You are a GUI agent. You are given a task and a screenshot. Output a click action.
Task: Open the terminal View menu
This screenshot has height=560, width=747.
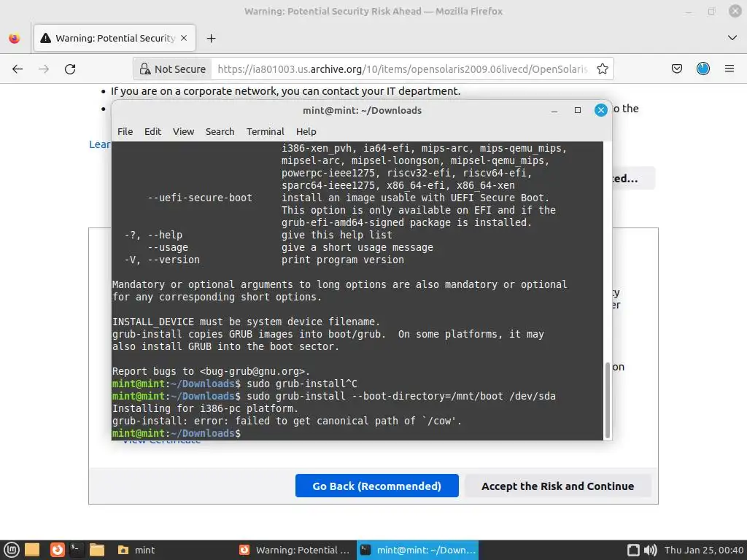click(x=183, y=131)
